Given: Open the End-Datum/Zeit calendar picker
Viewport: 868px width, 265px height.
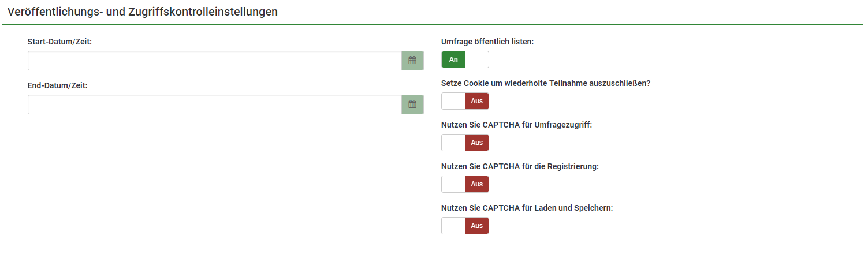Looking at the screenshot, I should 412,104.
